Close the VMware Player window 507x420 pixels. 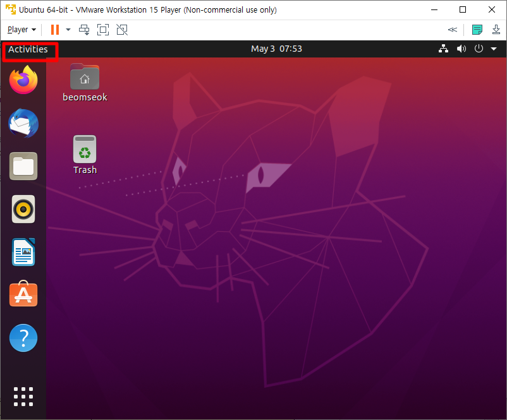coord(492,9)
